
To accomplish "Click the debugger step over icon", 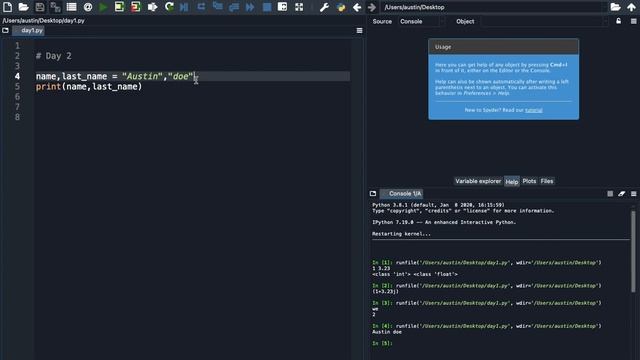I will pos(201,7).
